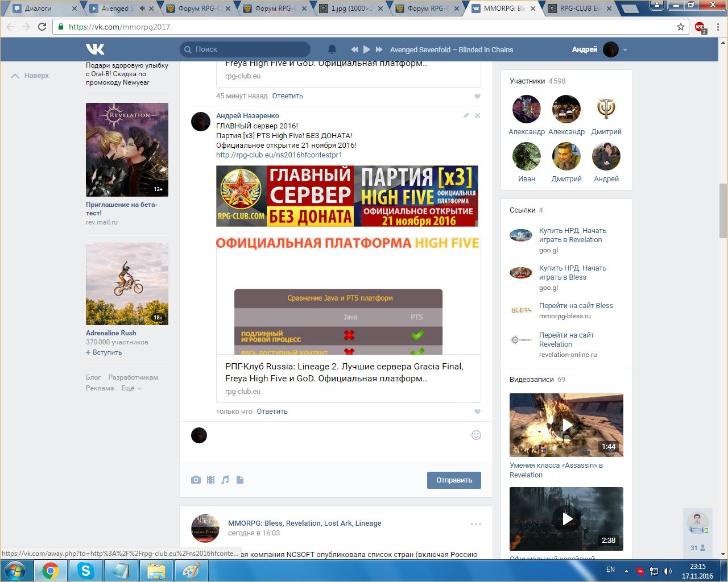
Task: Open the Видеозаписи videos section
Action: tap(537, 380)
